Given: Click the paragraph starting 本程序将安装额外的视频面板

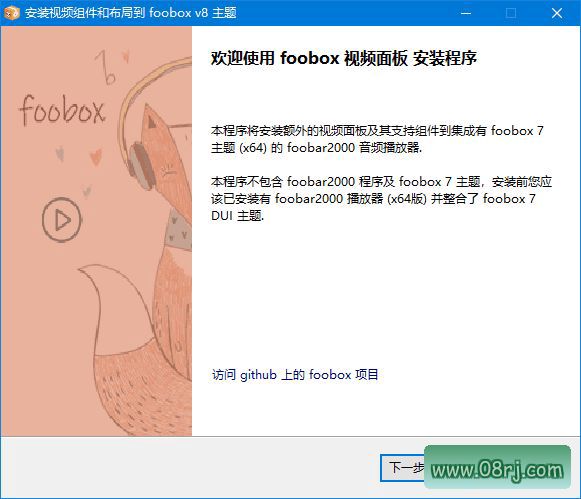Looking at the screenshot, I should point(377,139).
